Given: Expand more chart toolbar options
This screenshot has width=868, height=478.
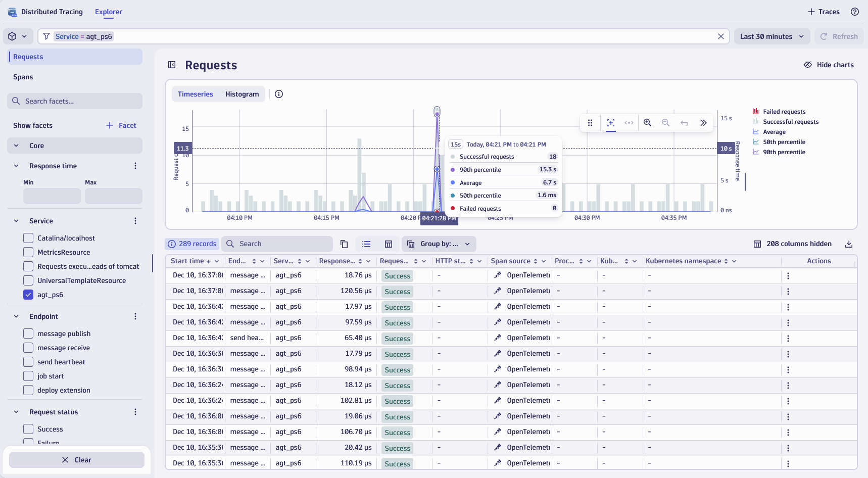Looking at the screenshot, I should 703,123.
